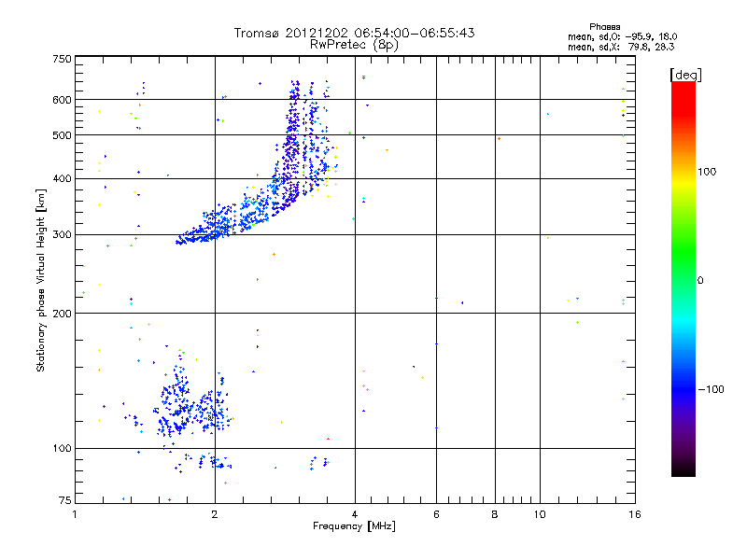
Task: Select the 'mean, sd,O: -95.9, 18.0' text
Action: [x=622, y=36]
